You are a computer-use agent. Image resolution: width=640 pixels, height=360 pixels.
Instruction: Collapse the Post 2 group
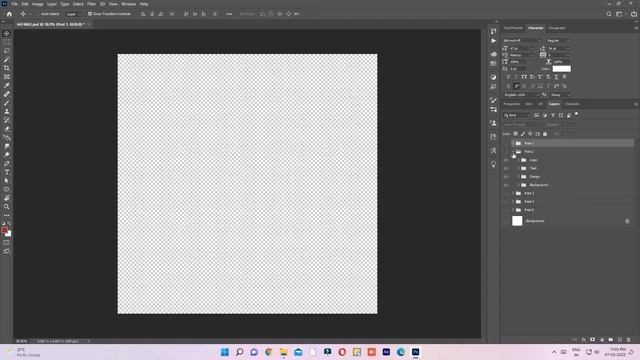(513, 152)
